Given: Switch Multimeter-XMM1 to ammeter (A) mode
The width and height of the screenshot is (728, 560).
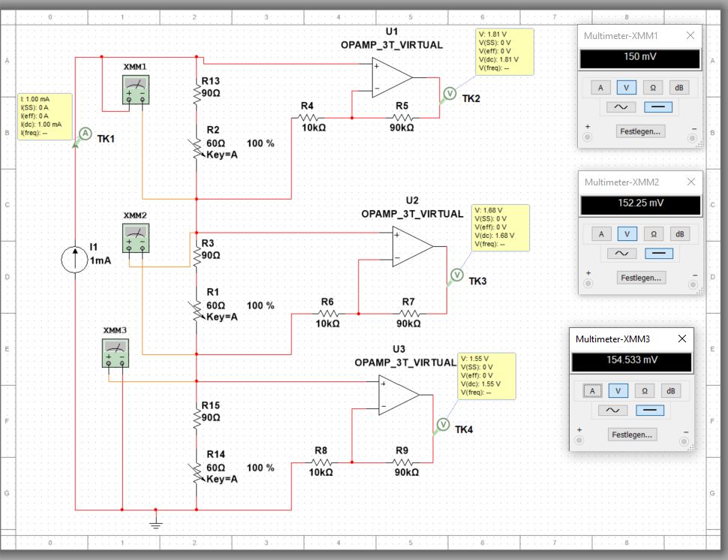Looking at the screenshot, I should point(600,87).
